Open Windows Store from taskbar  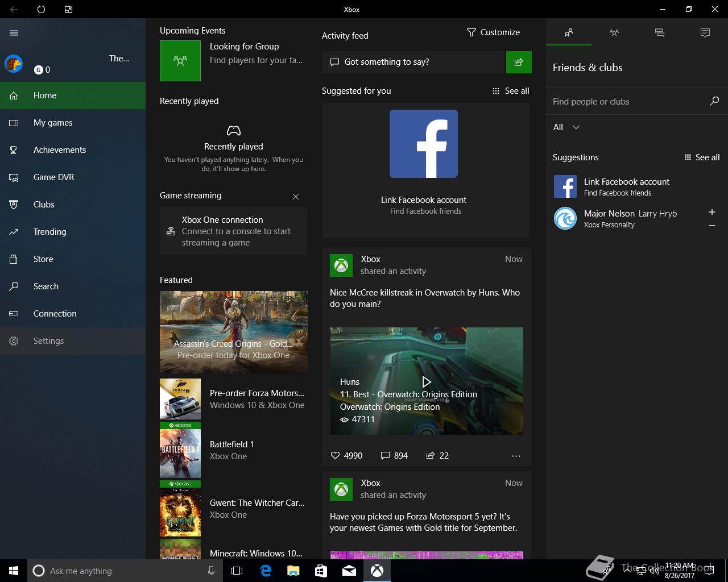pyautogui.click(x=321, y=571)
